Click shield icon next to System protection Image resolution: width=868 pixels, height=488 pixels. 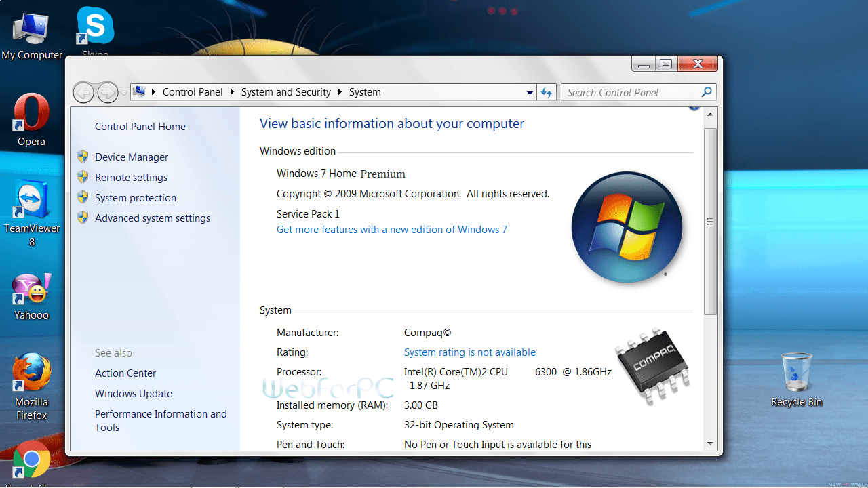83,197
